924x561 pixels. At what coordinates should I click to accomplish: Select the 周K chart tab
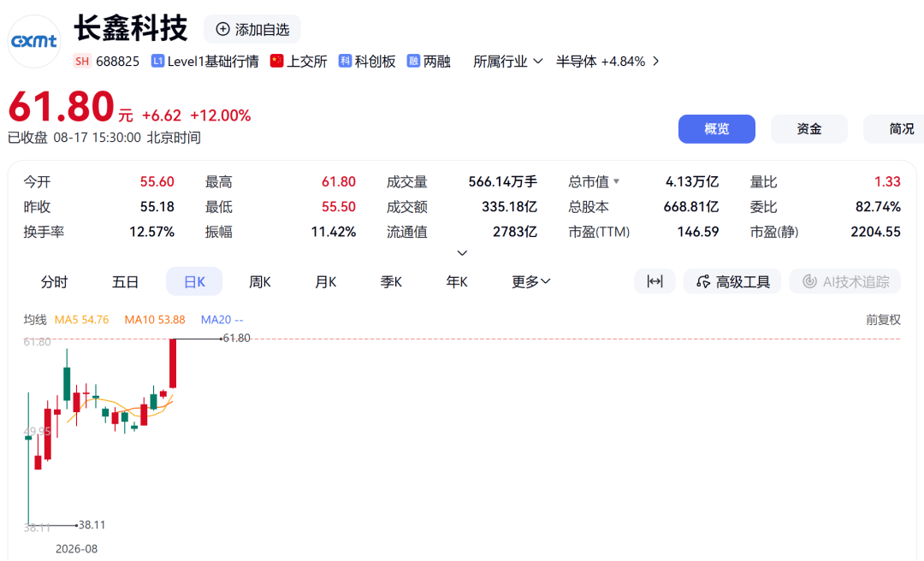tap(260, 281)
